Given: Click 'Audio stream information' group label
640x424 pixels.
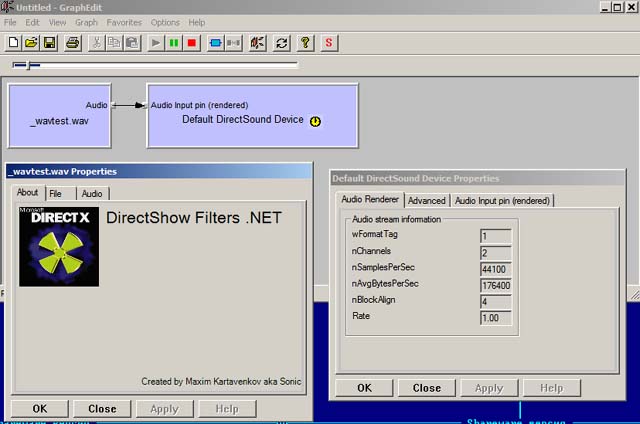Looking at the screenshot, I should tap(396, 219).
